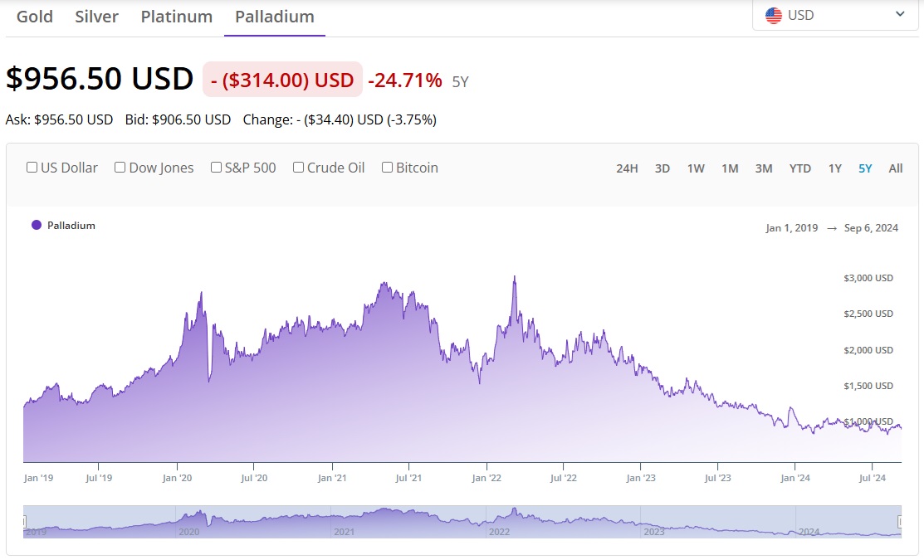
Task: Open the Silver tab
Action: pyautogui.click(x=96, y=17)
